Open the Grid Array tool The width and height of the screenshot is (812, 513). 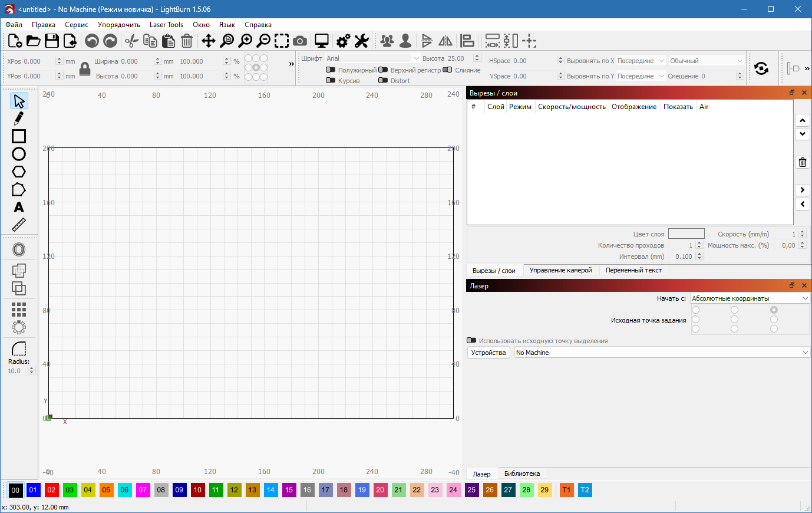click(19, 309)
